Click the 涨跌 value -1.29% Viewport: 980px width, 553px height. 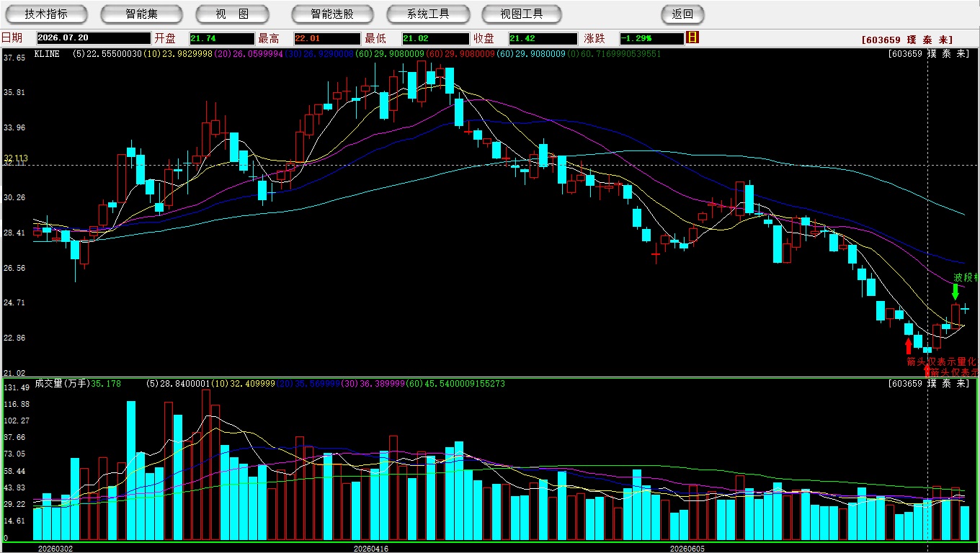[651, 38]
